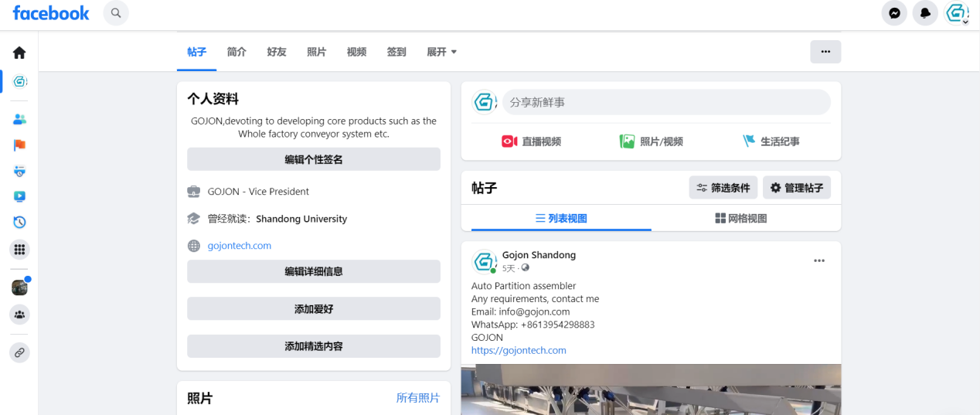Click 添加精选内容 button
The height and width of the screenshot is (415, 980).
[x=314, y=346]
